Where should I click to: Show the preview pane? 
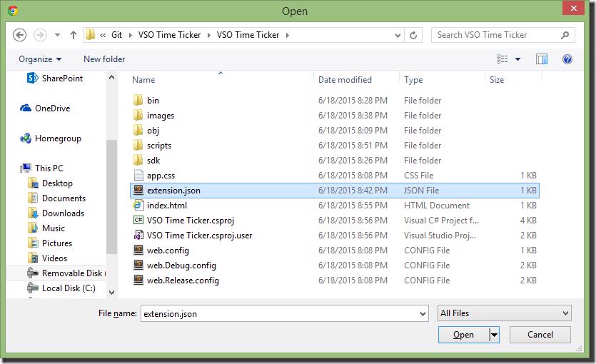542,59
